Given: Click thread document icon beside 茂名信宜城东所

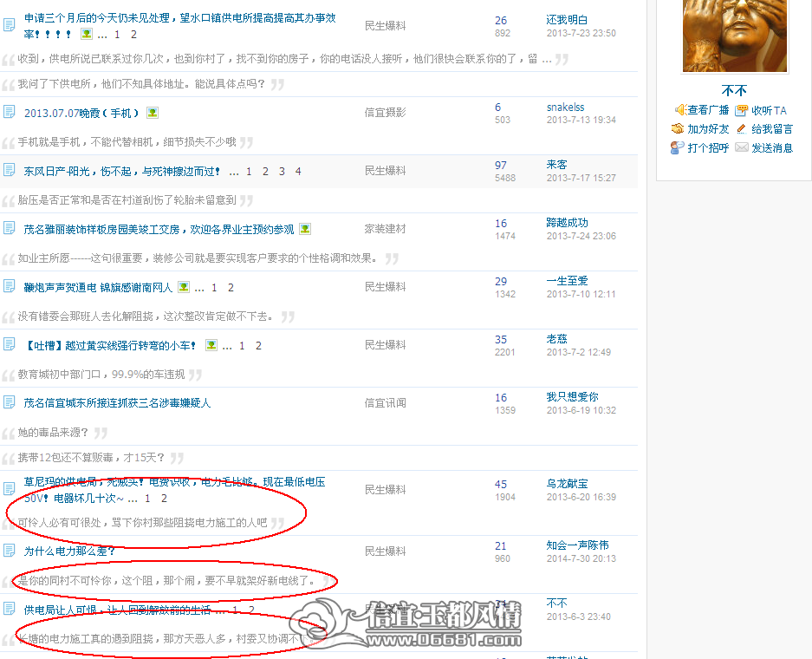Looking at the screenshot, I should click(10, 401).
